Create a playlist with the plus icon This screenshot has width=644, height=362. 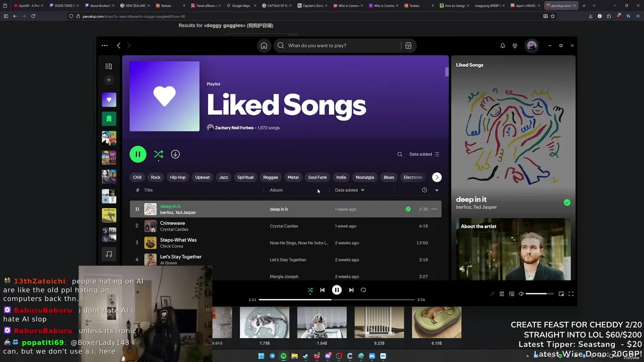coord(109,80)
